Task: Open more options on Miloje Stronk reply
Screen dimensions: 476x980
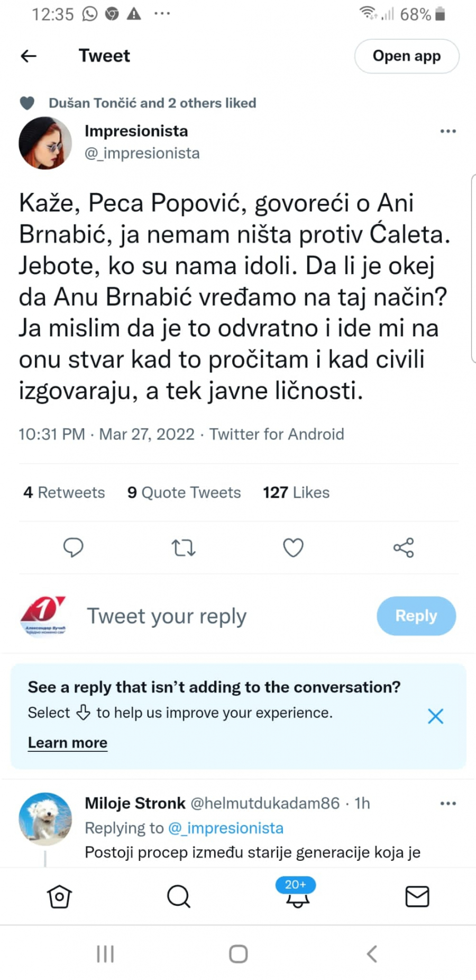Action: coord(448,803)
